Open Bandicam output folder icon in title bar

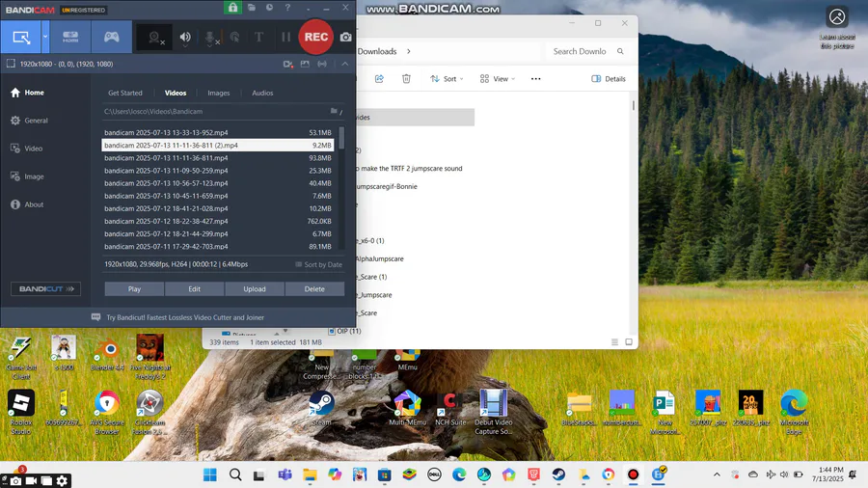[x=252, y=8]
